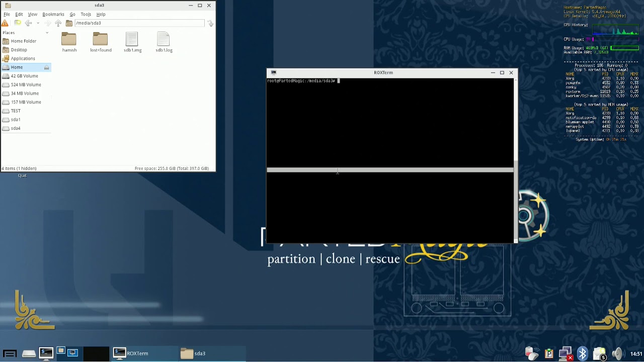Switch to the second workspace in pager
The height and width of the screenshot is (362, 644).
coord(96,353)
